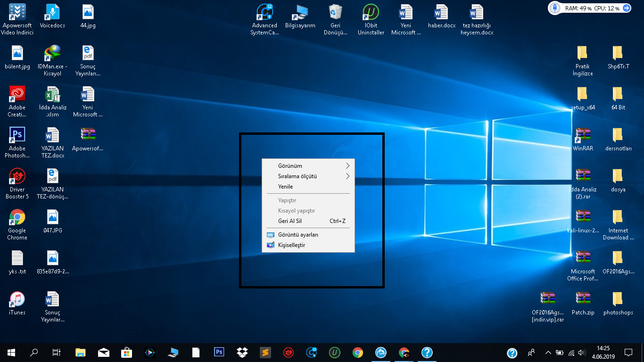644x362 pixels.
Task: Launch Sublime Text from the taskbar
Action: 265,352
